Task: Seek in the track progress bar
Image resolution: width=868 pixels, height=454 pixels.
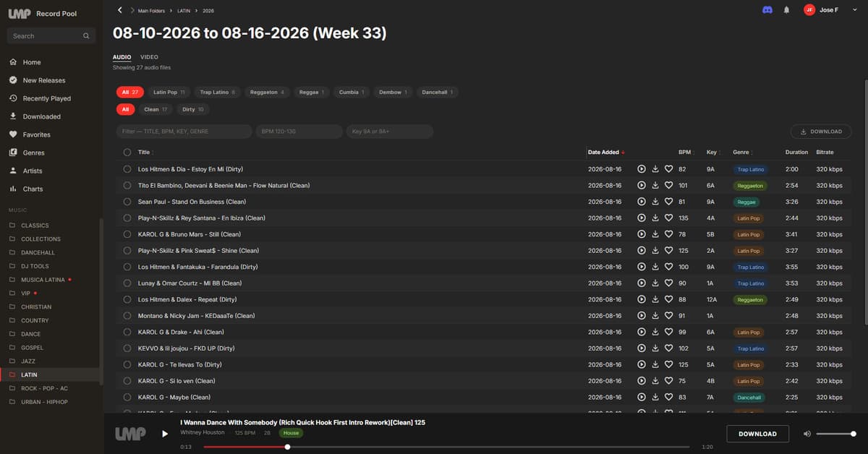Action: tap(446, 447)
